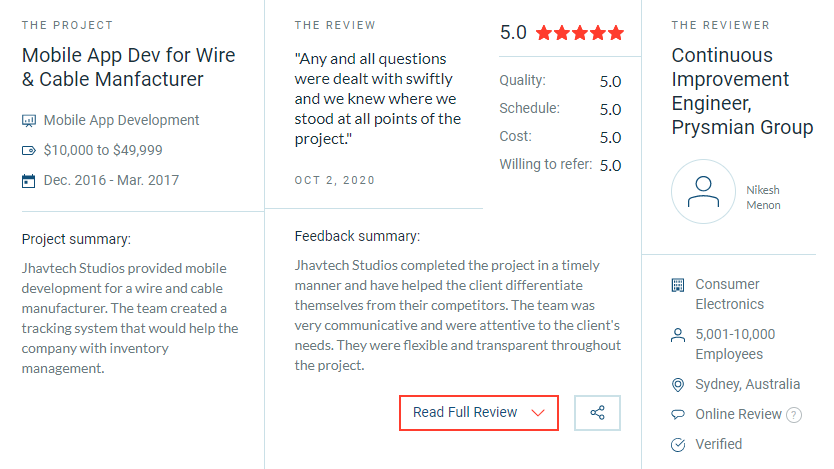
Task: Click the reviewer avatar person icon
Action: (x=703, y=191)
